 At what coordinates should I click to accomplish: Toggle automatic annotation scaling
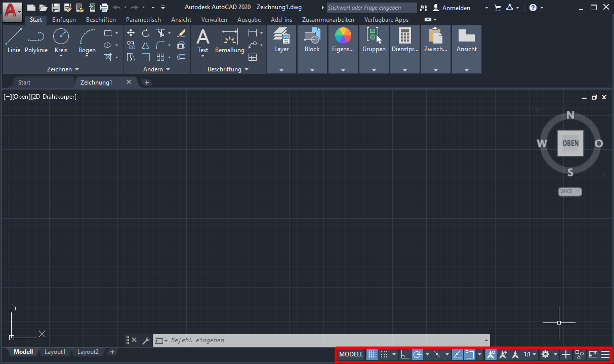tap(503, 354)
